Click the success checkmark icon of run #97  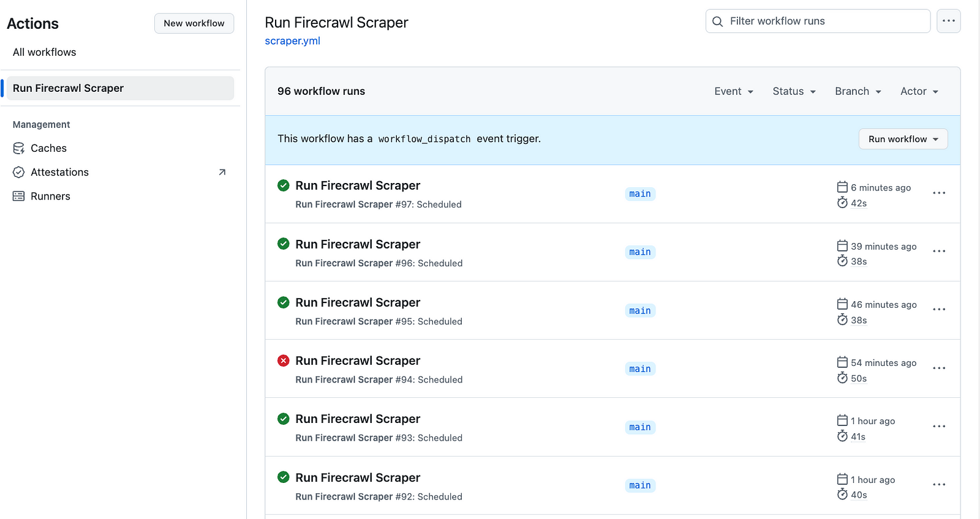coord(283,185)
